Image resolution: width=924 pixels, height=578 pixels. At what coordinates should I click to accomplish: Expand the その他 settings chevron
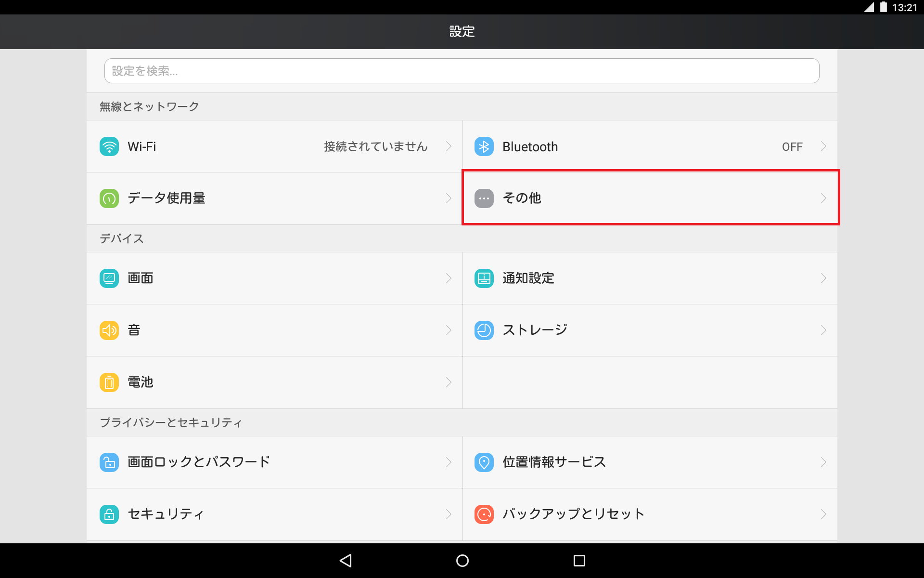823,198
